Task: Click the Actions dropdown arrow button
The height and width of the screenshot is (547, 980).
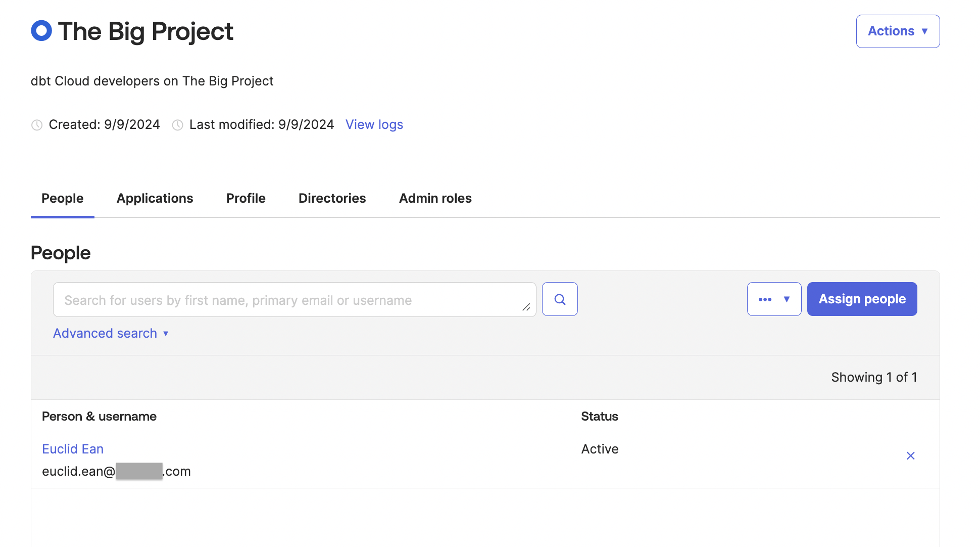Action: pyautogui.click(x=925, y=31)
